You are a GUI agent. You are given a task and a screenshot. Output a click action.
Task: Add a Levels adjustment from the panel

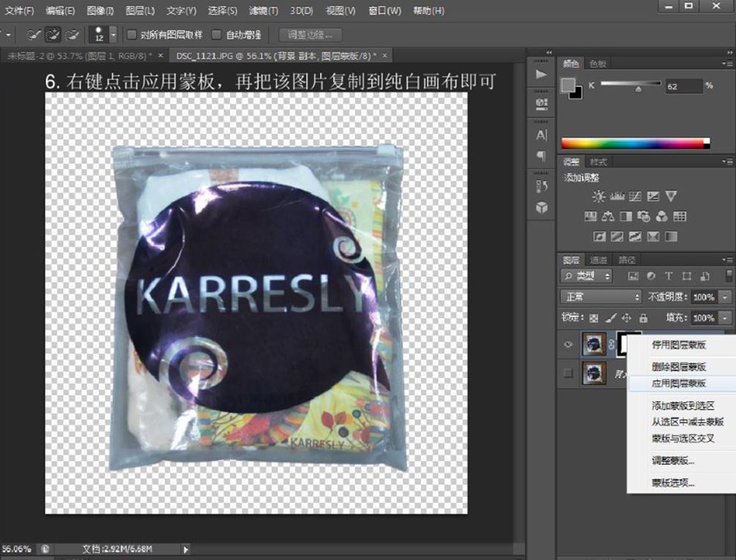tap(617, 196)
